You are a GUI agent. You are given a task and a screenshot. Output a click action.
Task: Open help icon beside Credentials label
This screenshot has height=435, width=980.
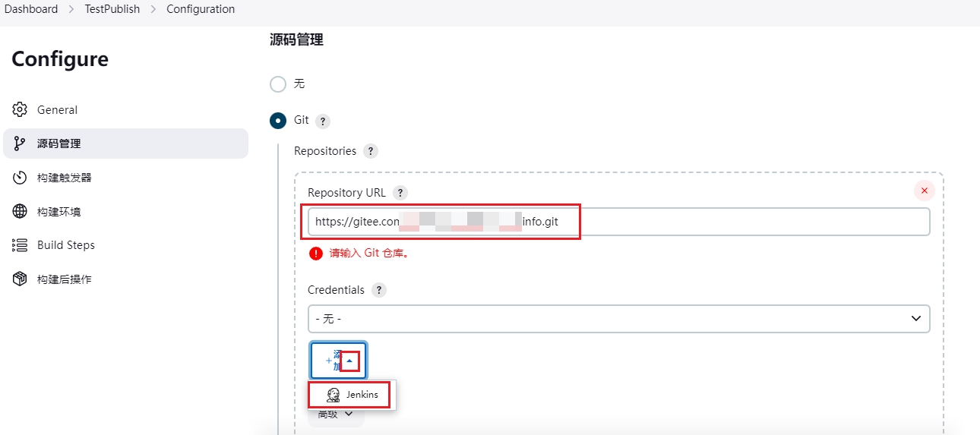pyautogui.click(x=379, y=290)
